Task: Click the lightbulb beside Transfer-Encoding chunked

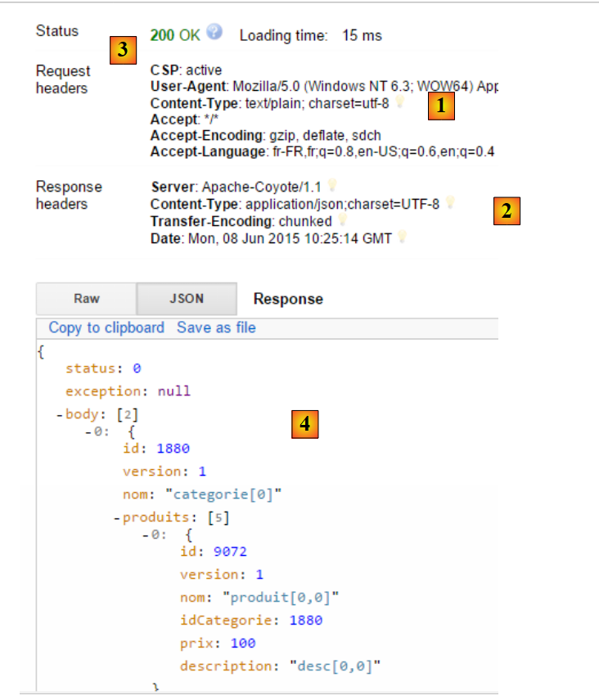Action: (343, 220)
